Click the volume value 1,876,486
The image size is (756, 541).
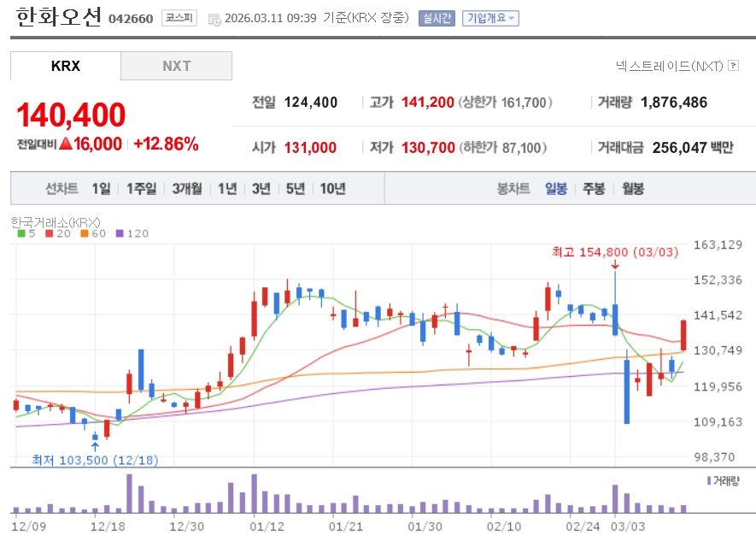click(x=673, y=103)
